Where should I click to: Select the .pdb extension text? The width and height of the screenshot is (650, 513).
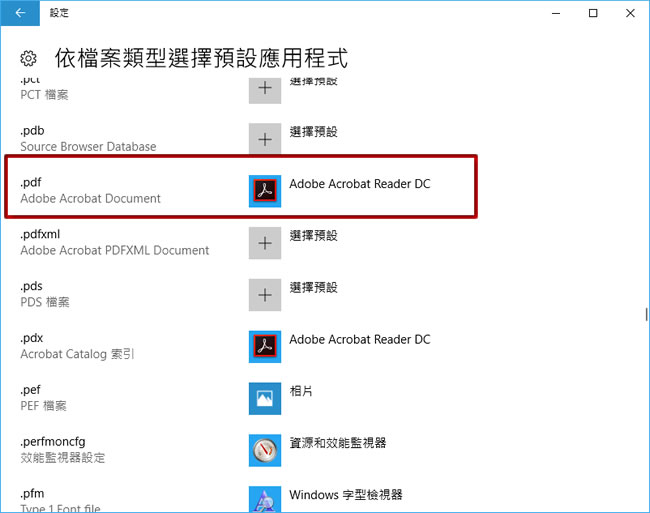coord(32,131)
